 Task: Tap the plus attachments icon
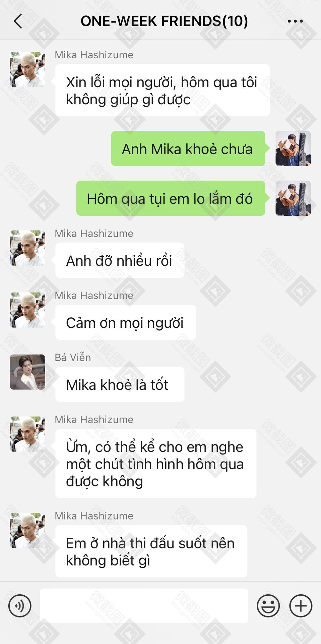[301, 606]
